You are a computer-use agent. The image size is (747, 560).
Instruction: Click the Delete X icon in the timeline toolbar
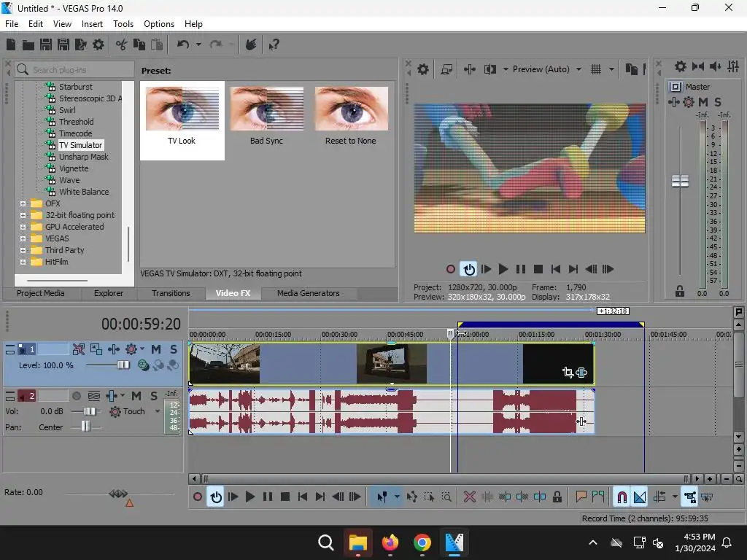point(470,497)
